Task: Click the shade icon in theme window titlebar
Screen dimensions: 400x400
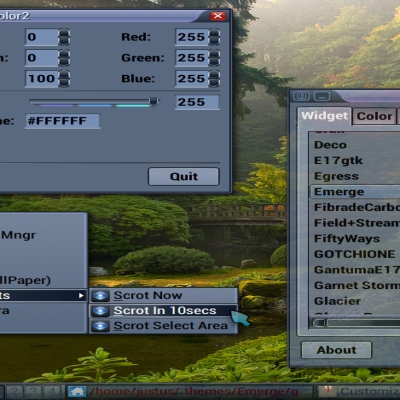Action: pos(301,96)
